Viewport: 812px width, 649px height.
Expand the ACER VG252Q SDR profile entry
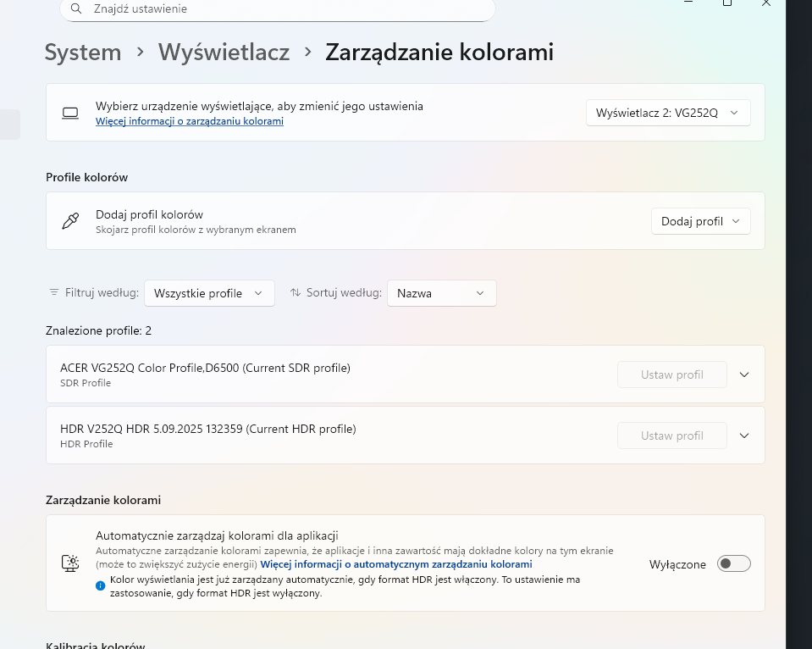(744, 374)
